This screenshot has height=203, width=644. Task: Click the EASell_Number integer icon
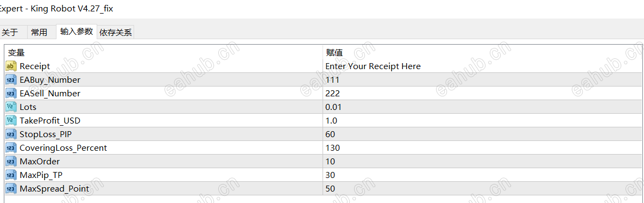[x=11, y=94]
